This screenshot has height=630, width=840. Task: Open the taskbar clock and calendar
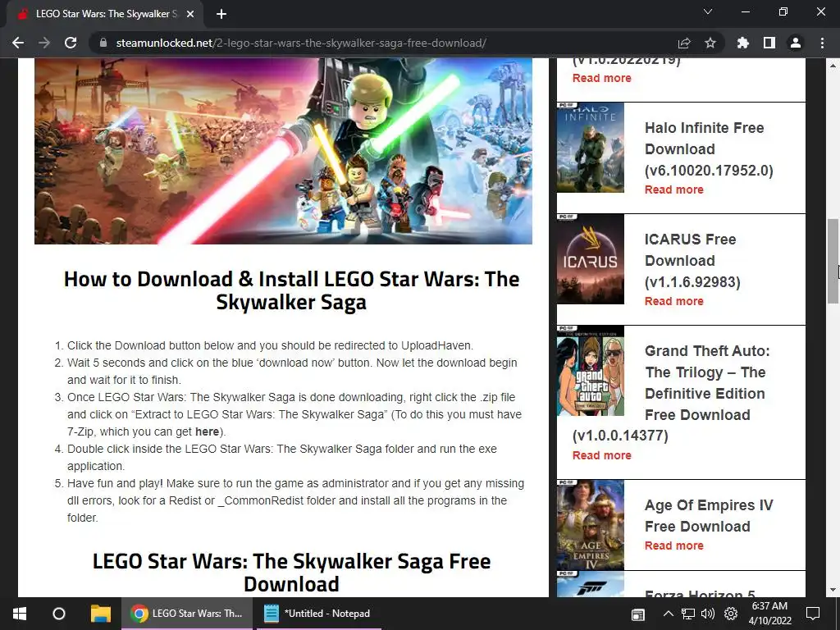pyautogui.click(x=769, y=614)
